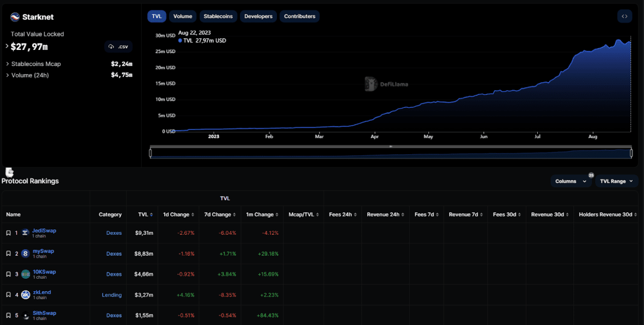Switch to the Volume chart tab
Screen dimensions: 644x325
click(x=182, y=16)
